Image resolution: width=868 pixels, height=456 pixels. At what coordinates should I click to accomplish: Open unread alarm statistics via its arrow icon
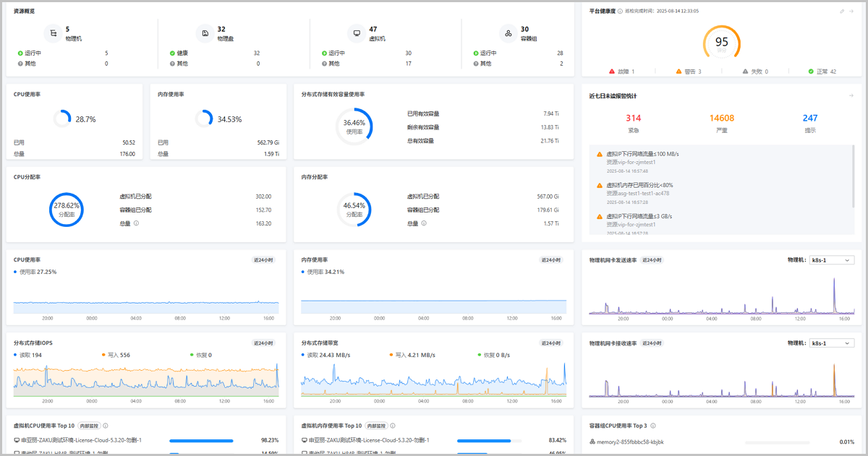pyautogui.click(x=852, y=95)
